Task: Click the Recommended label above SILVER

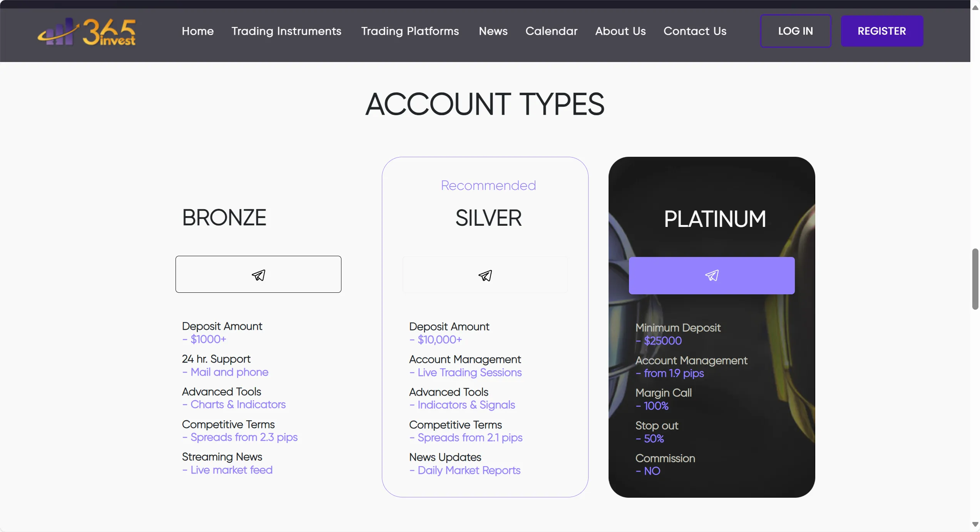Action: click(x=488, y=185)
